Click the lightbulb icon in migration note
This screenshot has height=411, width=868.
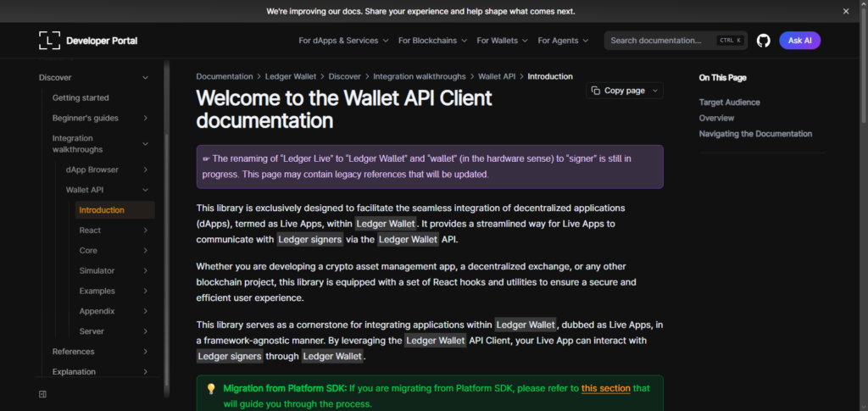pos(211,388)
